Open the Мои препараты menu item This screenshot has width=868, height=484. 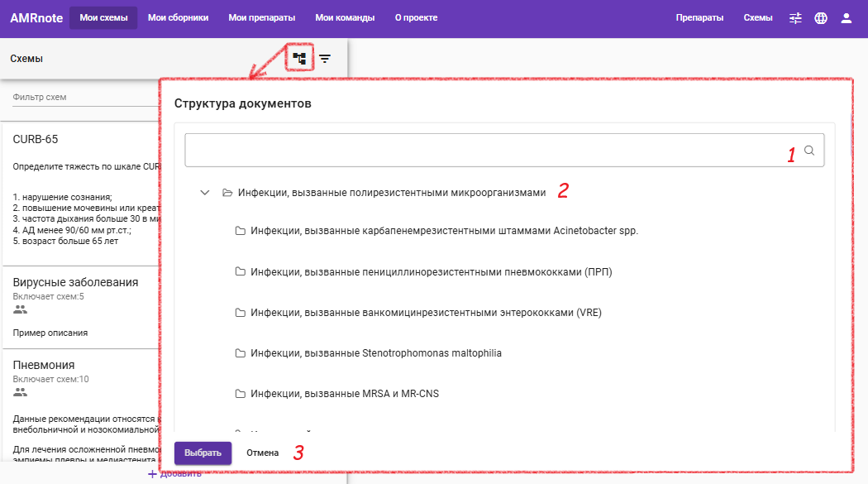262,17
